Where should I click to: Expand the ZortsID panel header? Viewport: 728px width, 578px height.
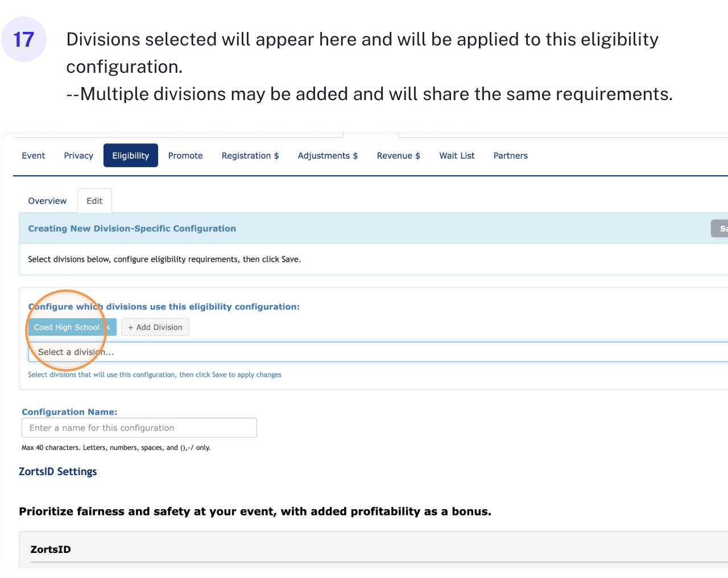point(51,550)
